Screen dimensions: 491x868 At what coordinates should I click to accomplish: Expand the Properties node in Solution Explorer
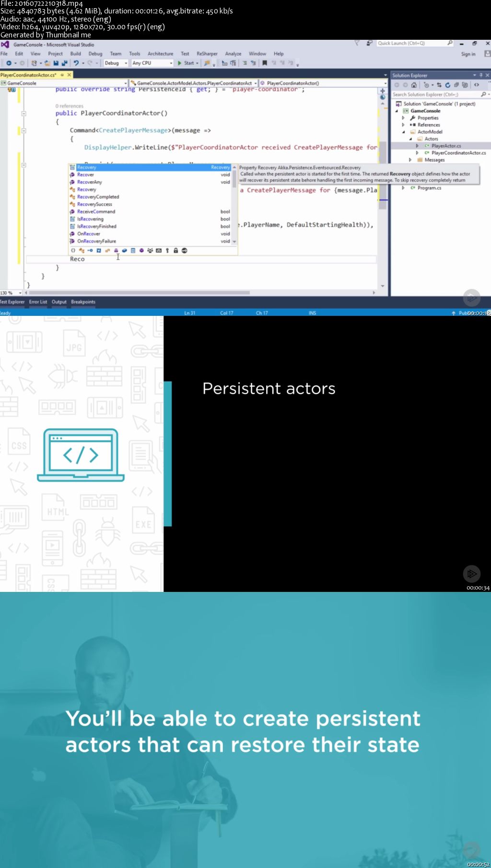pos(403,118)
